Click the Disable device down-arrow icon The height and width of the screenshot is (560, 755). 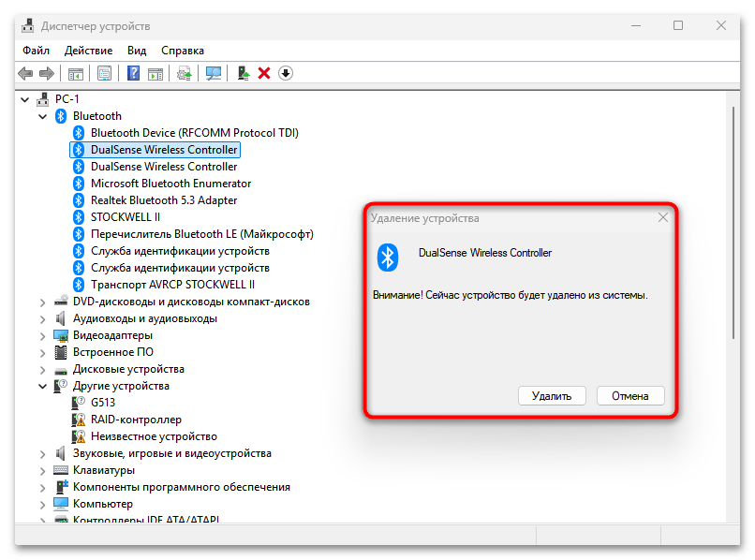[286, 73]
